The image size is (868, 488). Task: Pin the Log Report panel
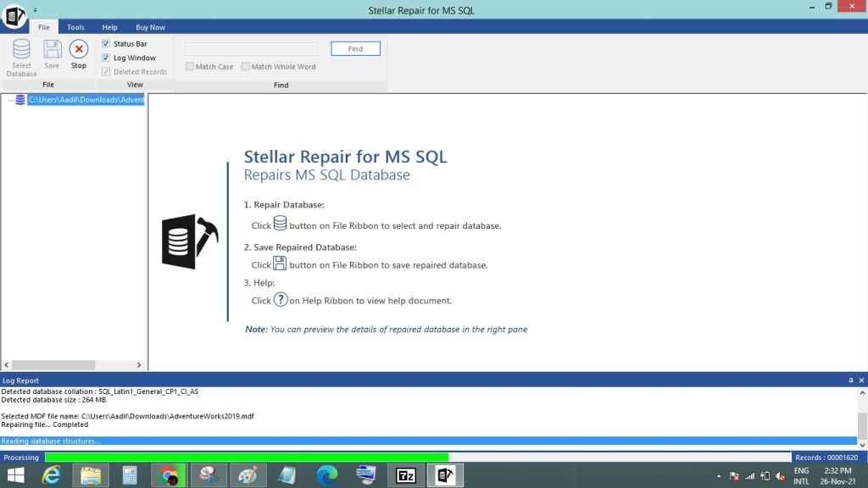coord(851,380)
